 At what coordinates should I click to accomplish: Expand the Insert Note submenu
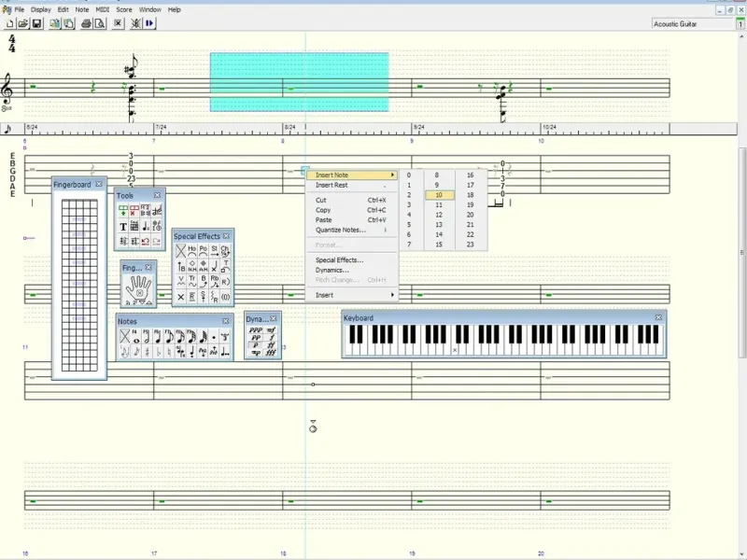352,175
